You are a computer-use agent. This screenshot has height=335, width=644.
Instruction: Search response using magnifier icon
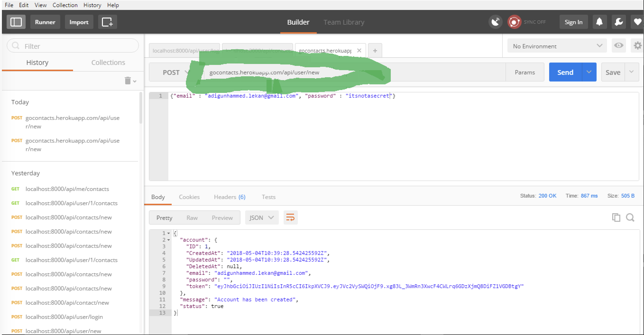click(630, 217)
